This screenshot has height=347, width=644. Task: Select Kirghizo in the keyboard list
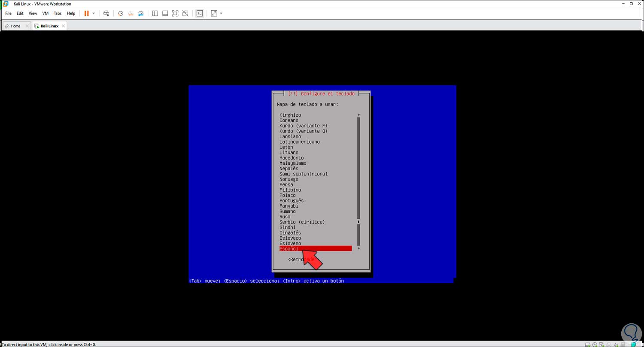pyautogui.click(x=290, y=115)
